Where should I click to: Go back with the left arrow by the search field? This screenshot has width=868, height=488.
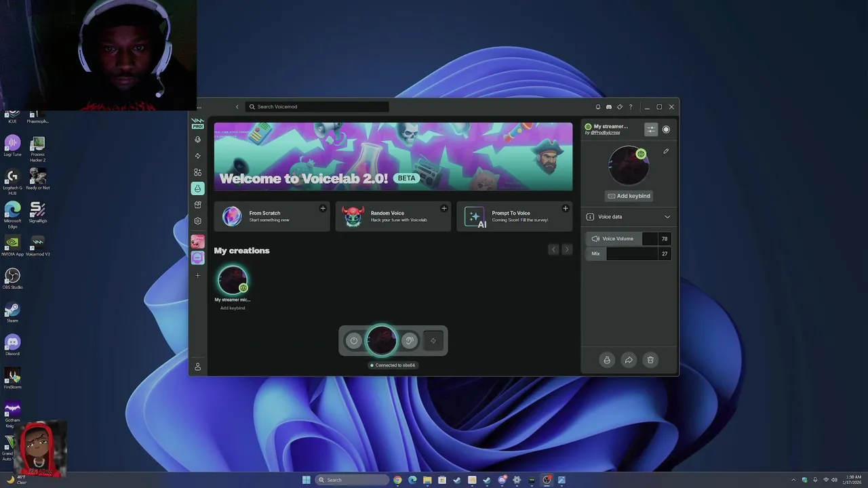(x=237, y=107)
